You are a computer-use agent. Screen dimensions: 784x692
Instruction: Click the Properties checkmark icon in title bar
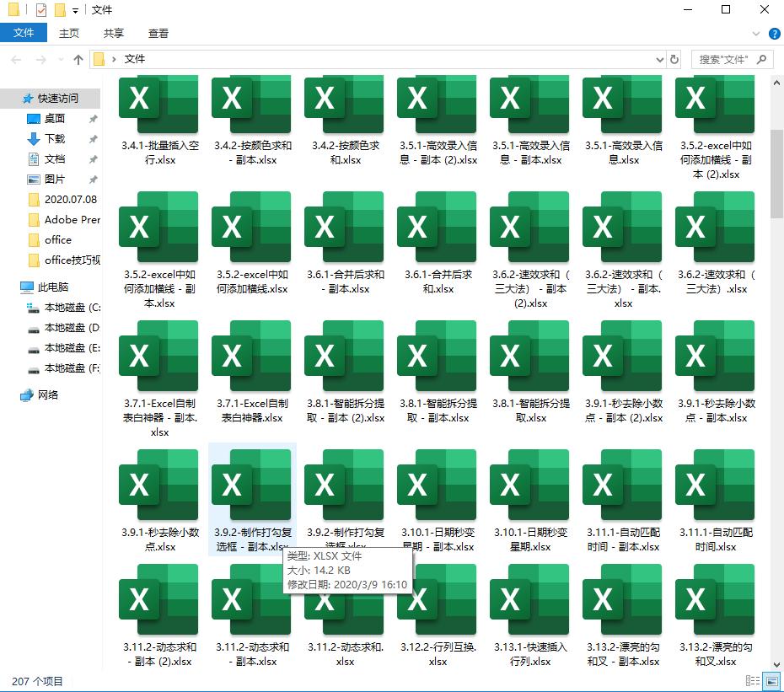tap(41, 9)
